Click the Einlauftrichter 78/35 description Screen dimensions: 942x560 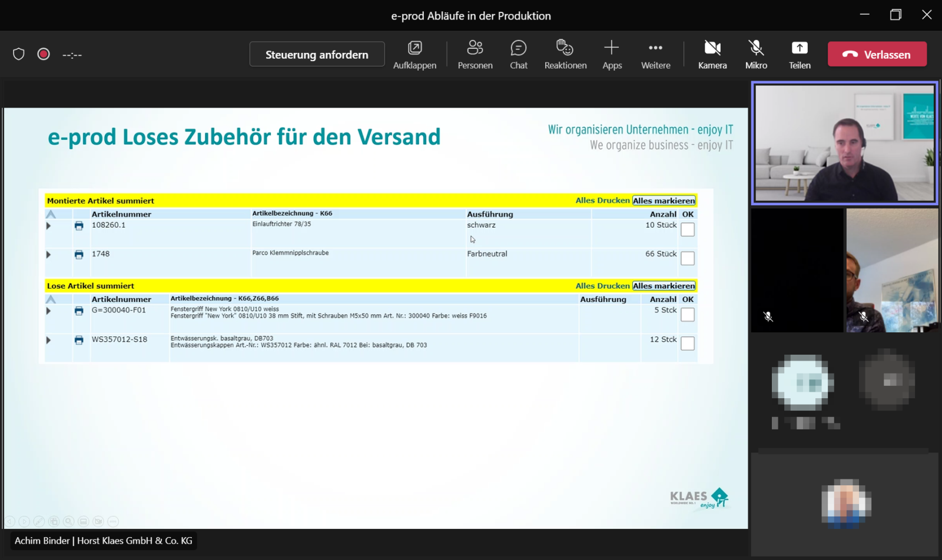(x=281, y=224)
